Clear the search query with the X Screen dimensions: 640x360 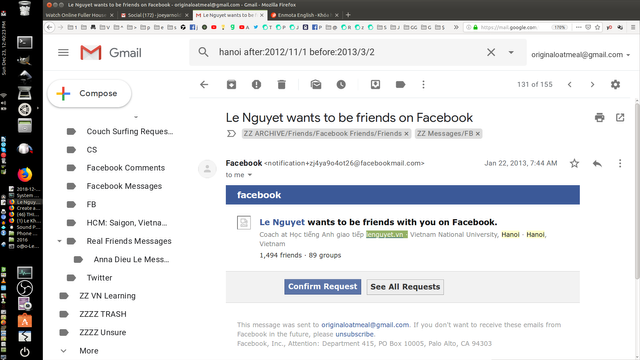(491, 52)
